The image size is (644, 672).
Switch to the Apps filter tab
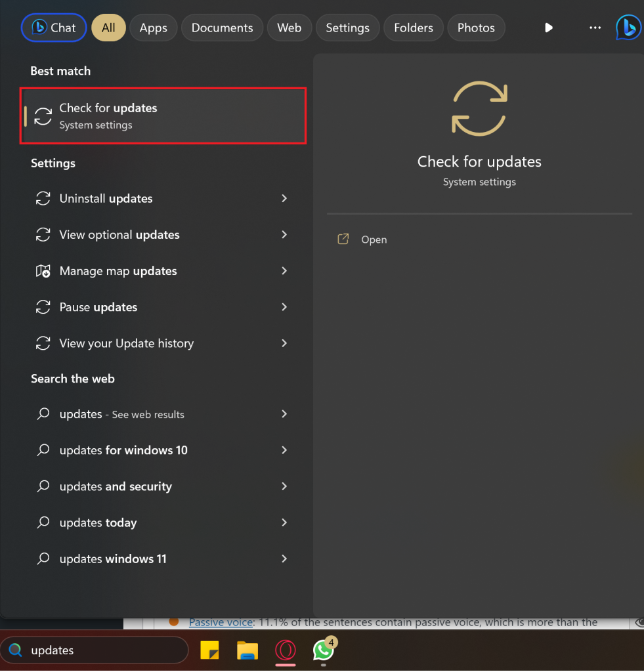tap(154, 28)
